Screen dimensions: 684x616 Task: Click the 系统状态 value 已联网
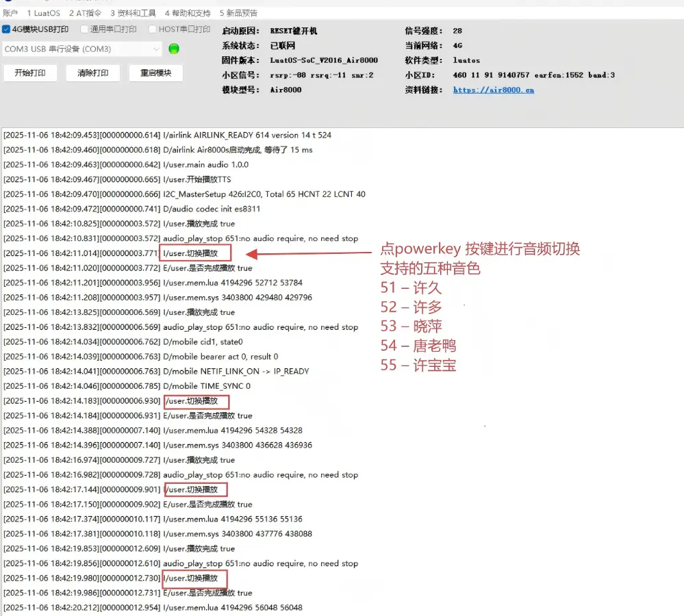(x=283, y=45)
